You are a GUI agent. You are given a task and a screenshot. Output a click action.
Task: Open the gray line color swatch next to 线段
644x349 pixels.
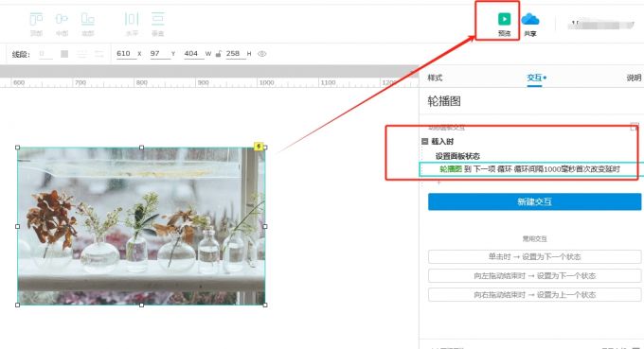coord(64,54)
